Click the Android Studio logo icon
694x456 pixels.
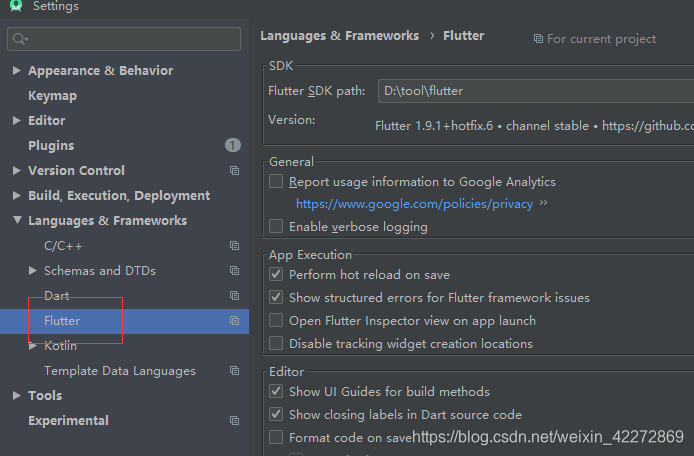coord(16,5)
